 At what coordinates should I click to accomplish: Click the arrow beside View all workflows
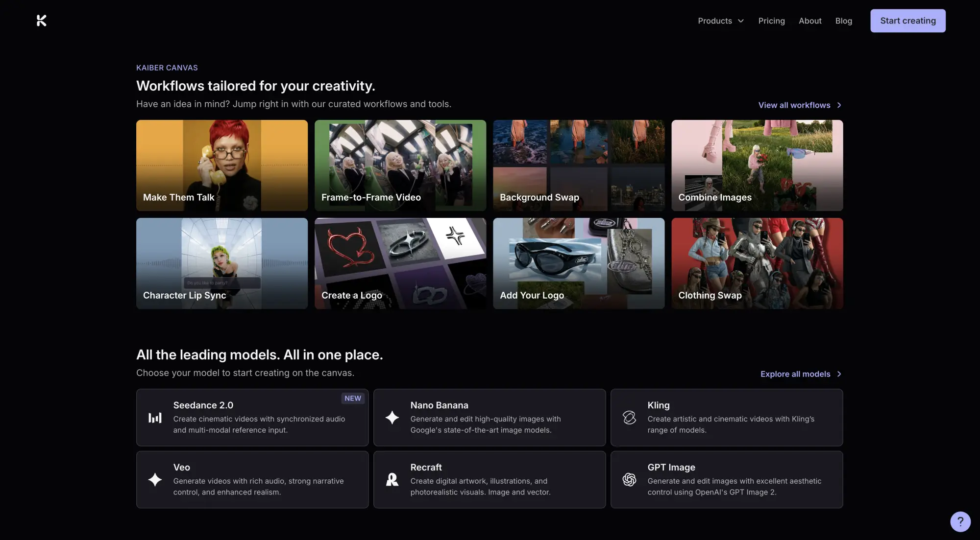(839, 105)
